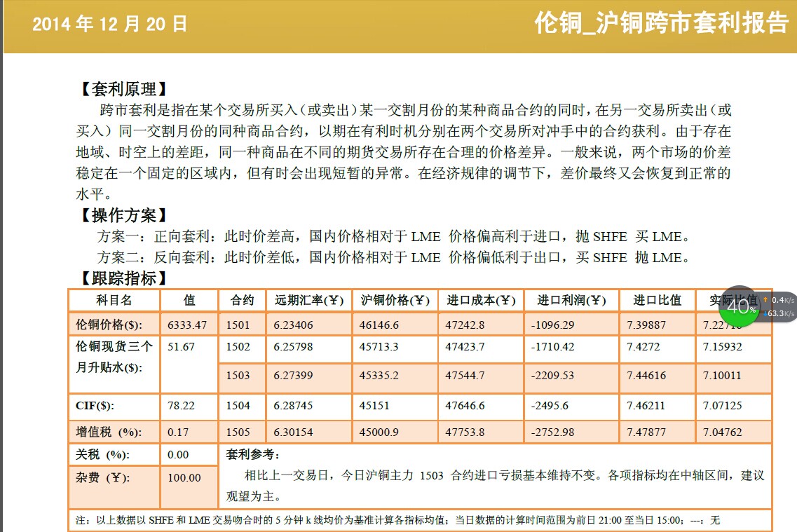
Task: Click the 0.4K/s upload speed indicator
Action: 779,300
